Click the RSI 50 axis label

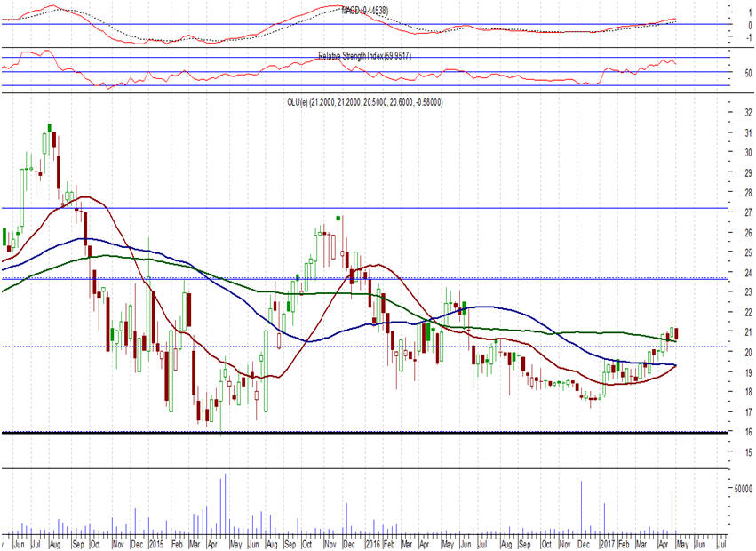point(726,75)
